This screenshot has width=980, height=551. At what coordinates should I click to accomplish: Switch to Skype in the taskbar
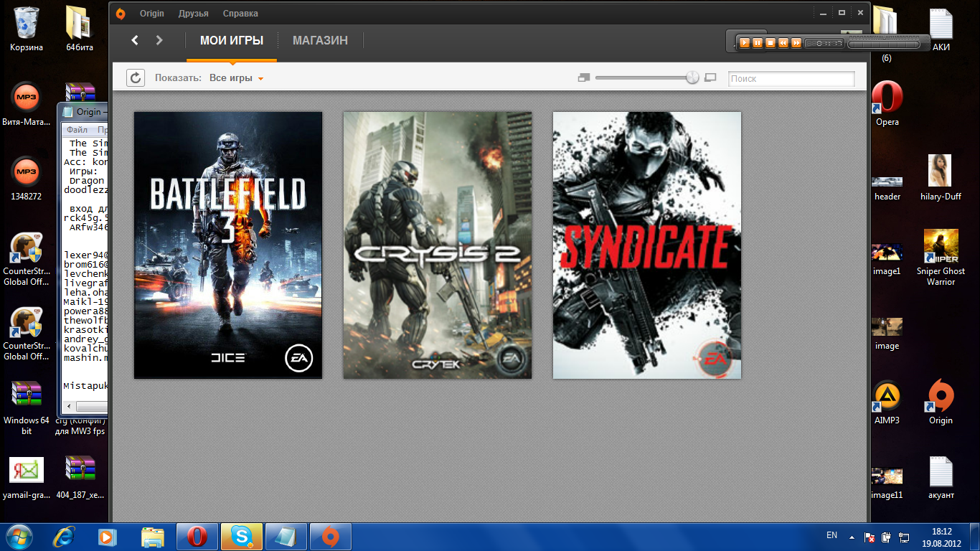tap(242, 537)
